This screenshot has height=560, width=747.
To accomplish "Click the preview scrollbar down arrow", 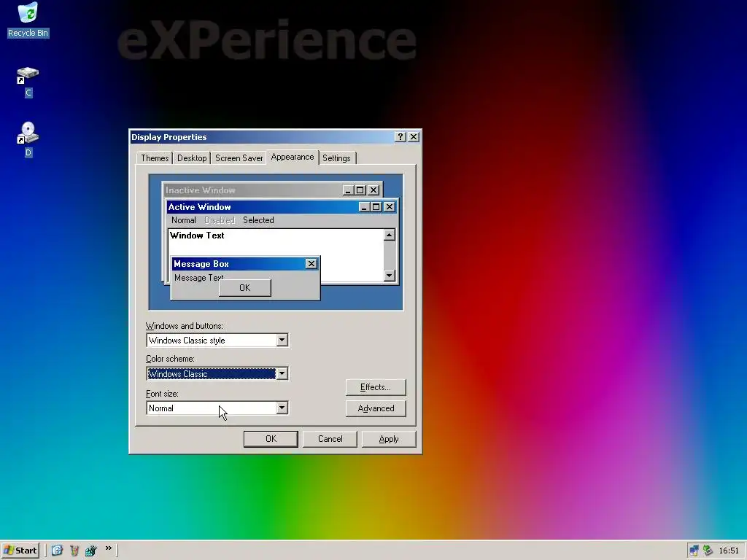I will 390,275.
